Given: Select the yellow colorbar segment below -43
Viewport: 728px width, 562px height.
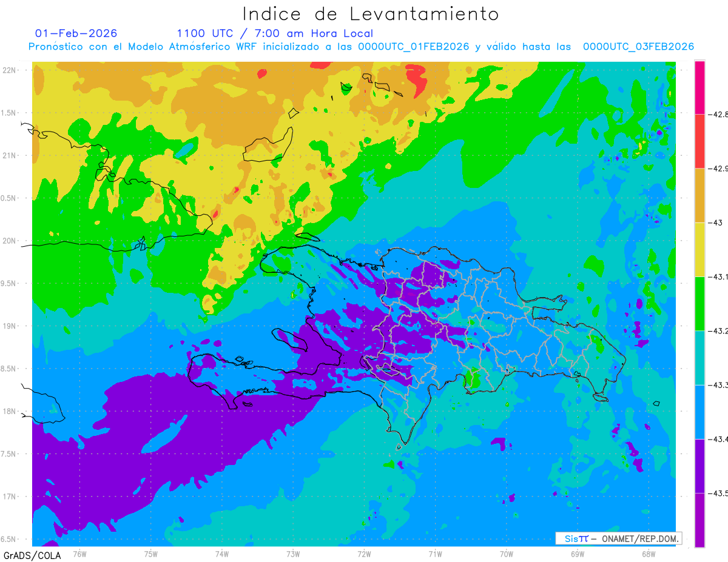Looking at the screenshot, I should [x=699, y=249].
